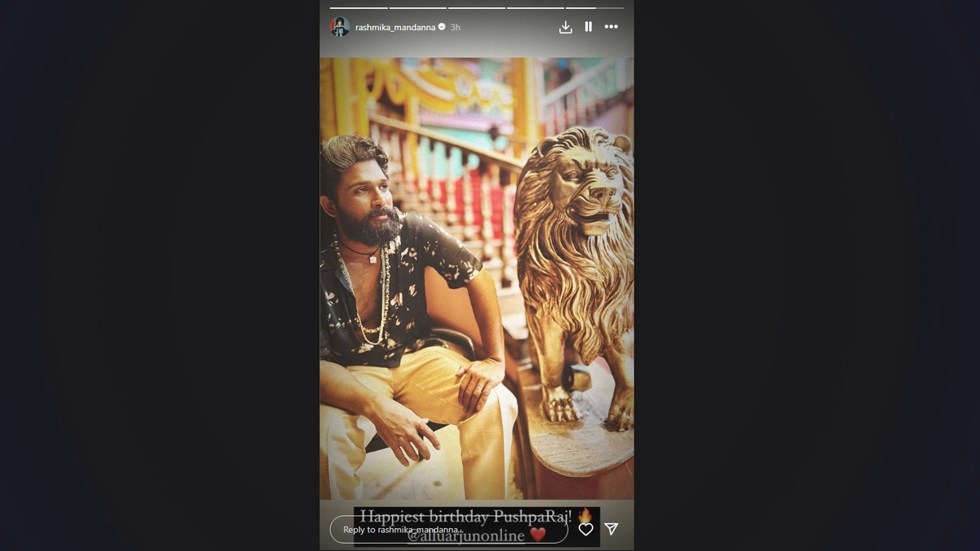The height and width of the screenshot is (551, 980).
Task: Jump to first story progress segment
Action: point(359,8)
